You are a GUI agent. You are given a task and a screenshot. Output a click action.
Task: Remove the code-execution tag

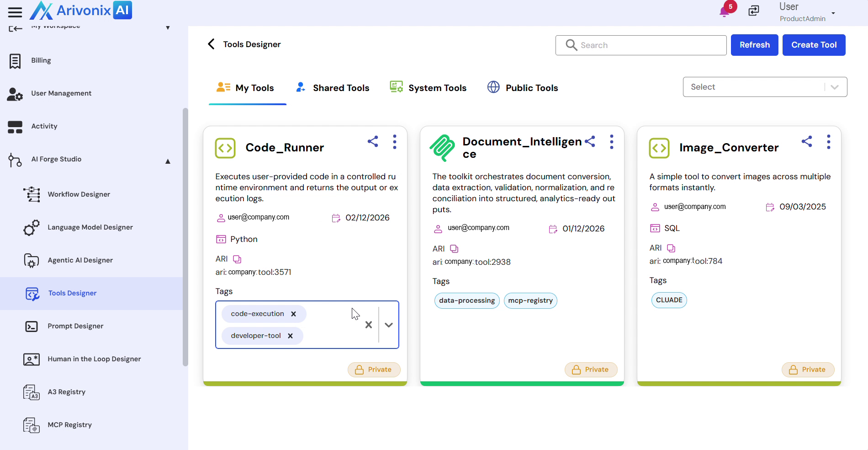click(294, 314)
